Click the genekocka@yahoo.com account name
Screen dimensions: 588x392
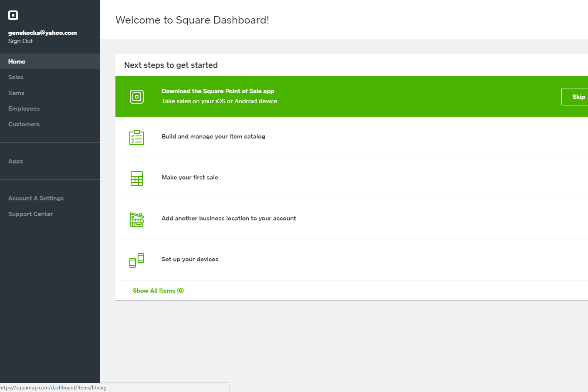pyautogui.click(x=43, y=33)
